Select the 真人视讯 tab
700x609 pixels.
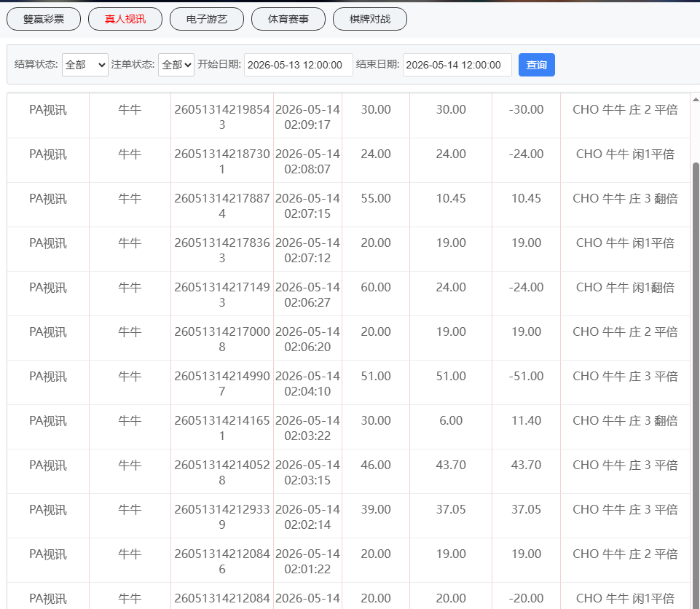[125, 19]
